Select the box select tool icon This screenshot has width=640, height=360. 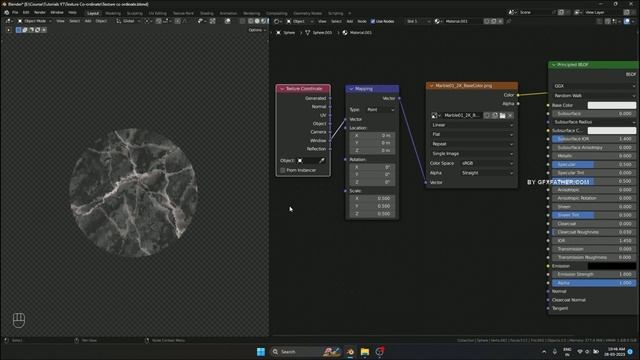[x=18, y=30]
